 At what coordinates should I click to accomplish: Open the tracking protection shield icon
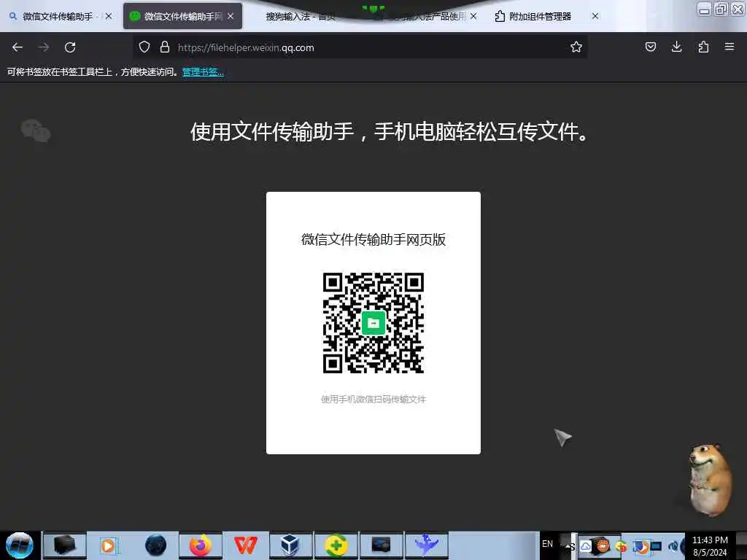click(x=144, y=47)
